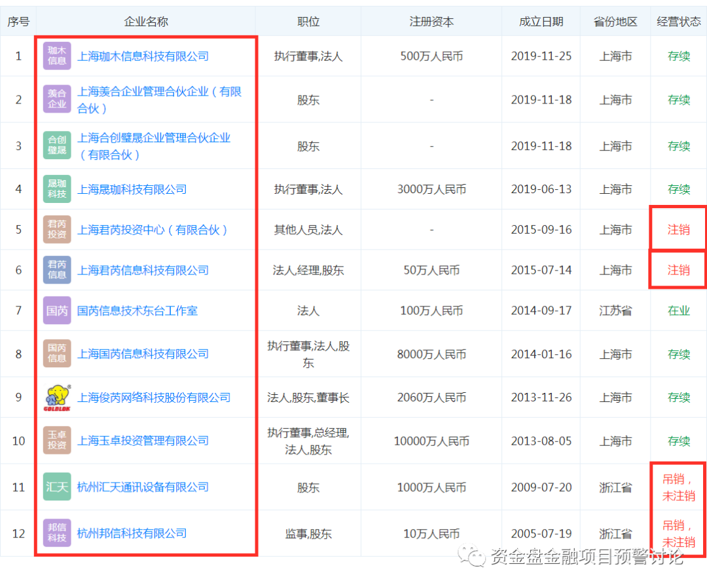Open 杭州邦信科技有限公司 link
Image resolution: width=707 pixels, height=588 pixels.
coord(132,534)
